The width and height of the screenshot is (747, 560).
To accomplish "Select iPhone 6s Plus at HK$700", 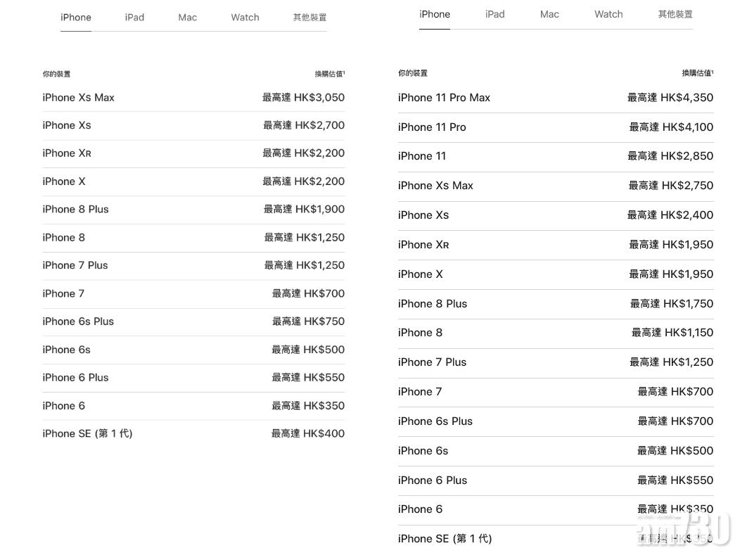I will pyautogui.click(x=435, y=421).
